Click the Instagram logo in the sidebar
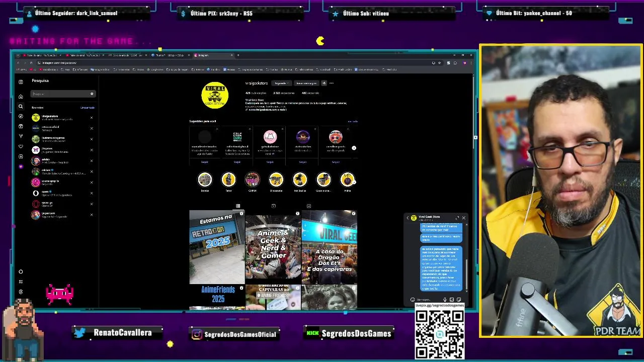The height and width of the screenshot is (362, 644). tap(21, 81)
